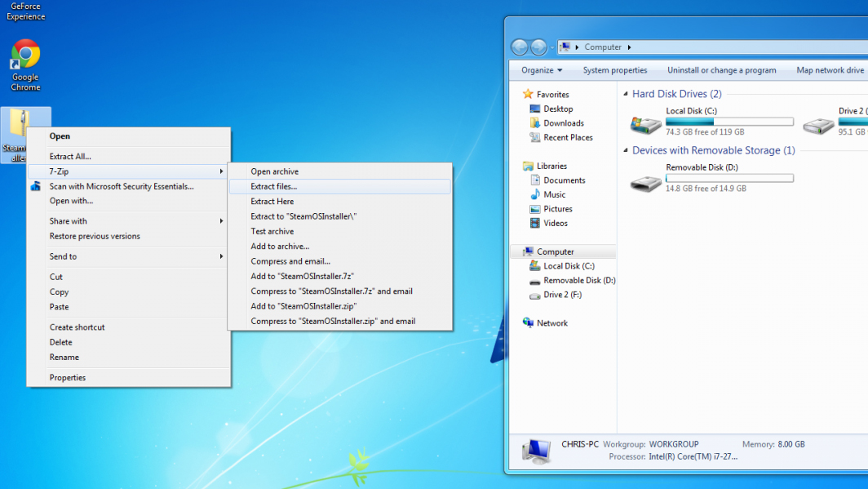Select the Local Disk (C:) drive icon

pos(645,125)
